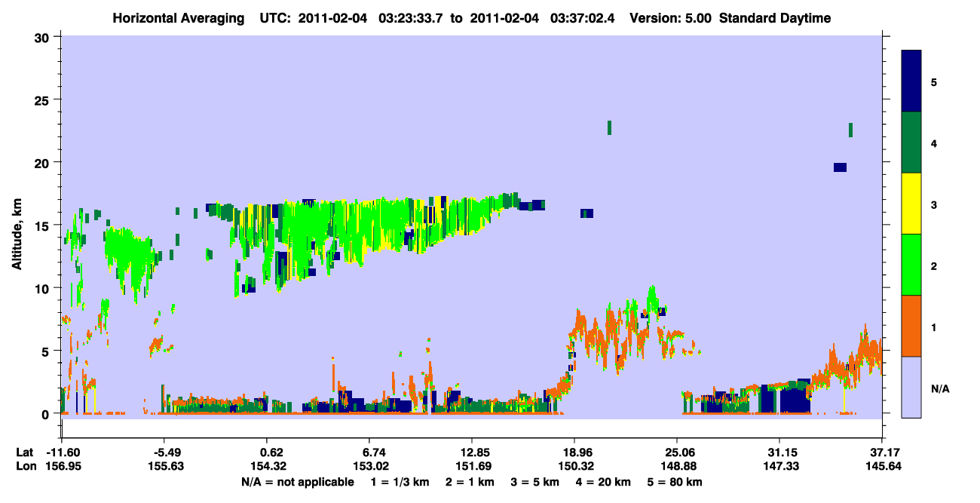Screen dimensions: 980x503
Task: Click the '1 = 1/3 km' legend entry
Action: [400, 481]
